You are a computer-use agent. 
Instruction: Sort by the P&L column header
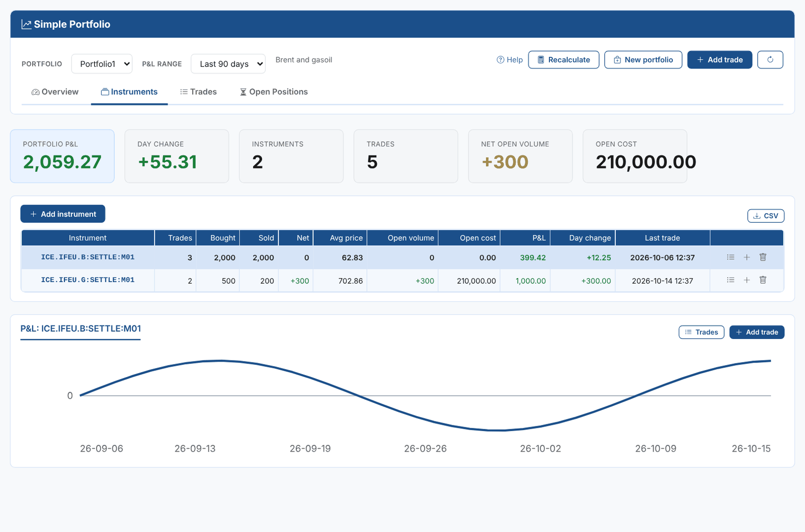click(525, 238)
